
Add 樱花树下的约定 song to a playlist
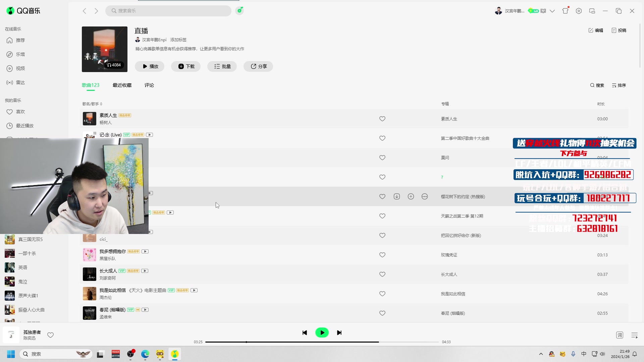click(x=411, y=196)
